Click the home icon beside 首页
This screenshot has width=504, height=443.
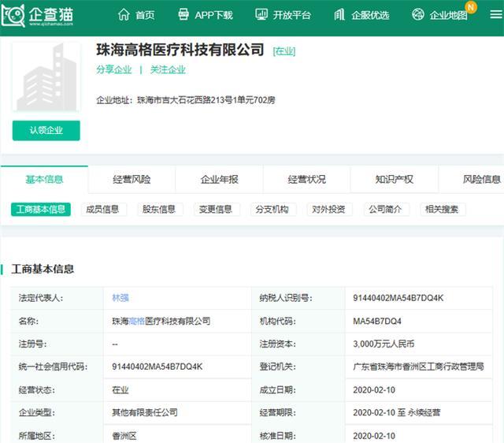click(x=124, y=14)
